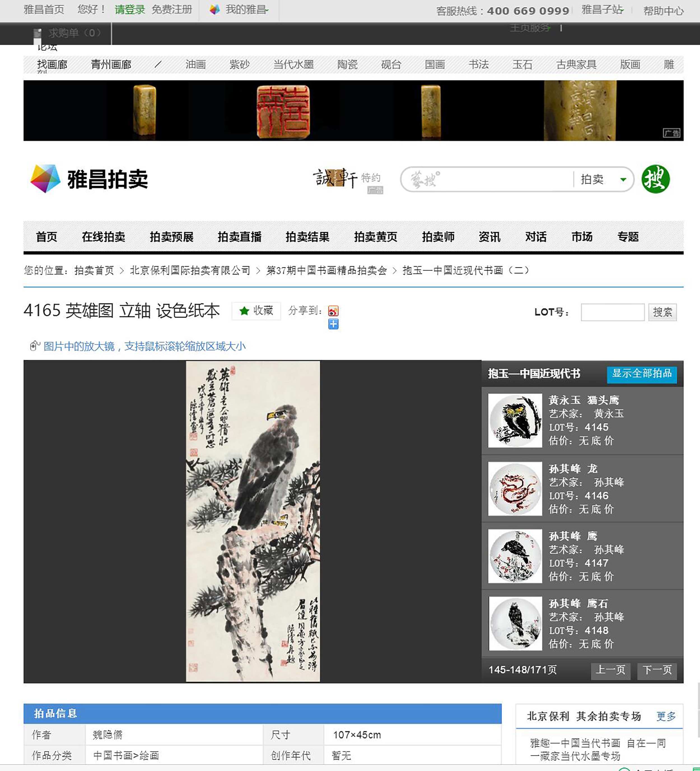The image size is (700, 771).
Task: Open the 资讯 nav tab
Action: (490, 237)
